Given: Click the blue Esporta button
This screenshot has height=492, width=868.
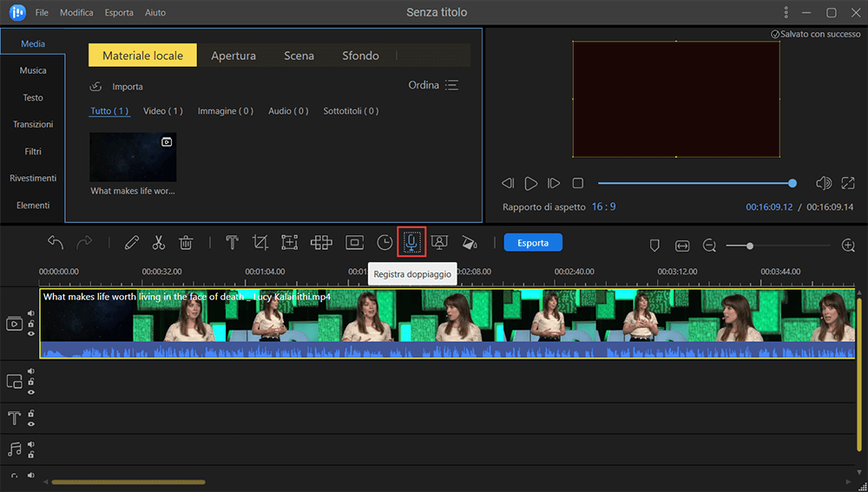Looking at the screenshot, I should (x=533, y=243).
